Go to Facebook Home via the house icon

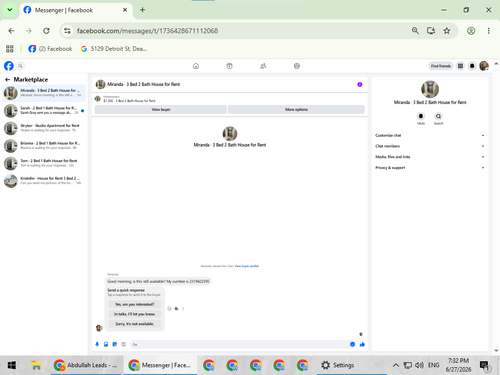(196, 66)
